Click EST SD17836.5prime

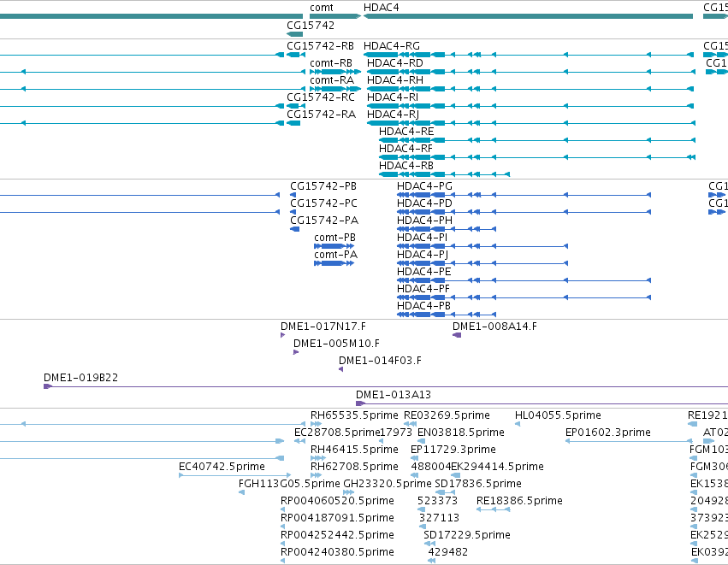pyautogui.click(x=477, y=485)
